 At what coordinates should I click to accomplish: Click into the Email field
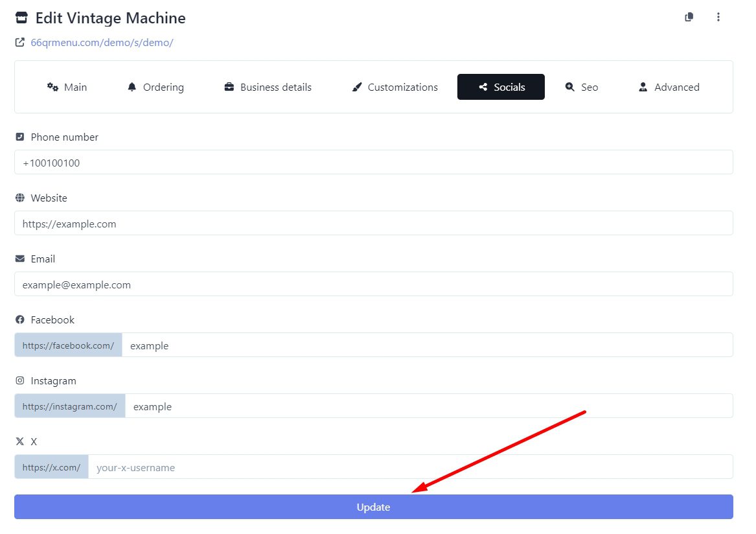(x=374, y=284)
